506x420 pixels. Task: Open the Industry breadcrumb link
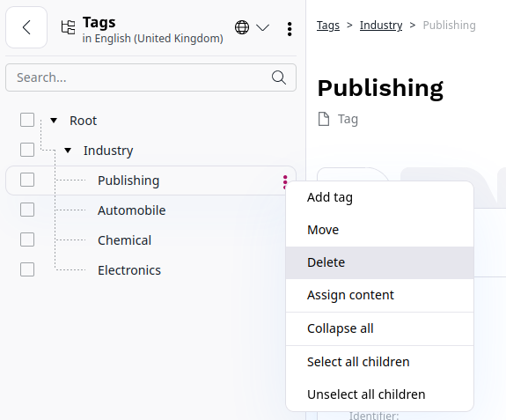pyautogui.click(x=381, y=26)
